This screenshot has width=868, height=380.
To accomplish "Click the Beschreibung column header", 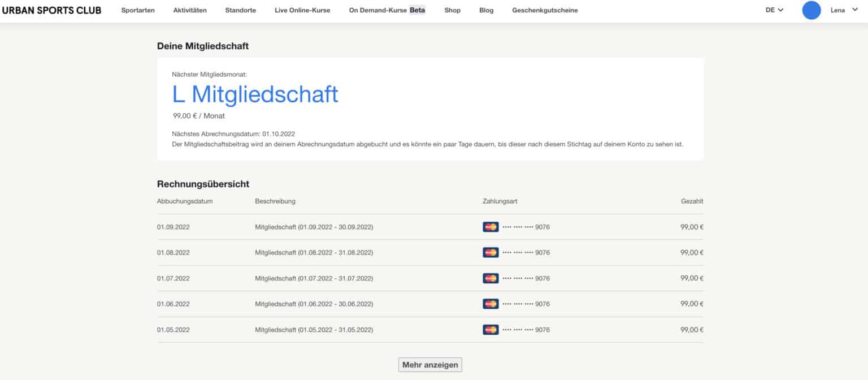I will pyautogui.click(x=275, y=201).
